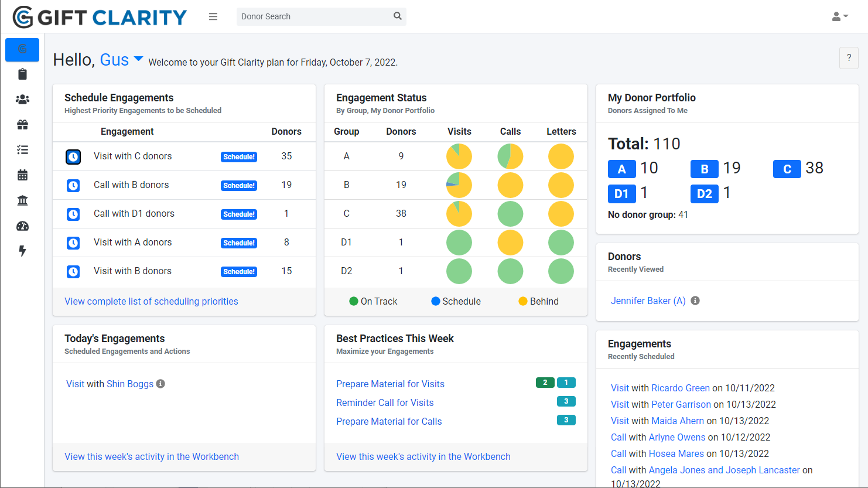The image size is (868, 488).
Task: Open Angela Jones and Joseph Lancaster link
Action: pyautogui.click(x=725, y=470)
